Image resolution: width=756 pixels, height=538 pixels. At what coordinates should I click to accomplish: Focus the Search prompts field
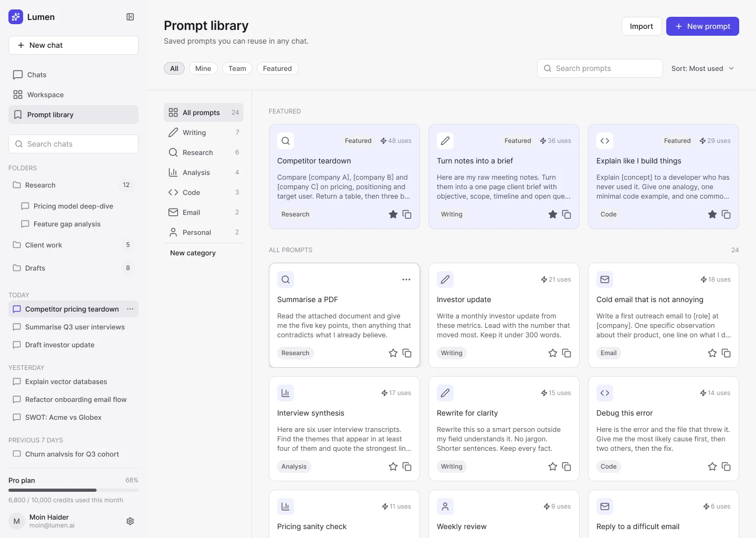pos(600,68)
